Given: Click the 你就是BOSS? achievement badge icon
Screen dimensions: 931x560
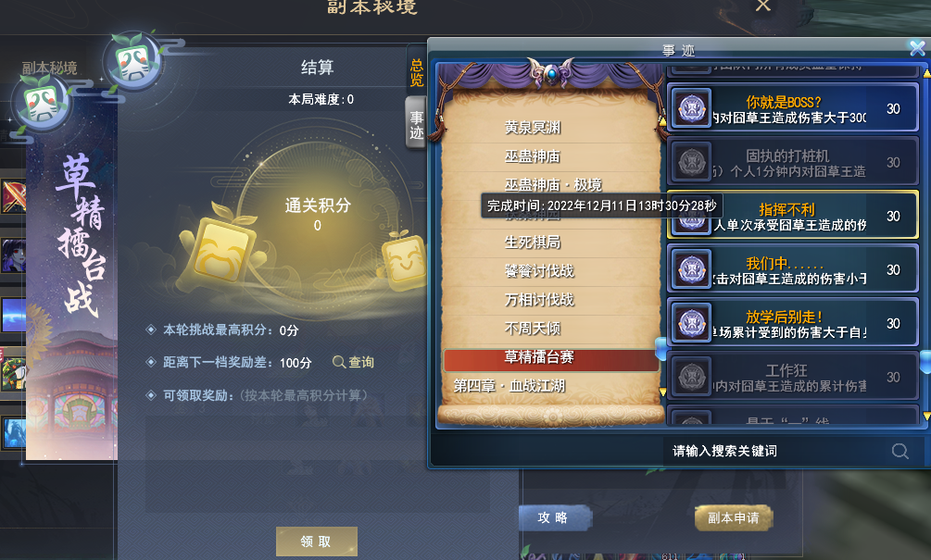Looking at the screenshot, I should (692, 108).
